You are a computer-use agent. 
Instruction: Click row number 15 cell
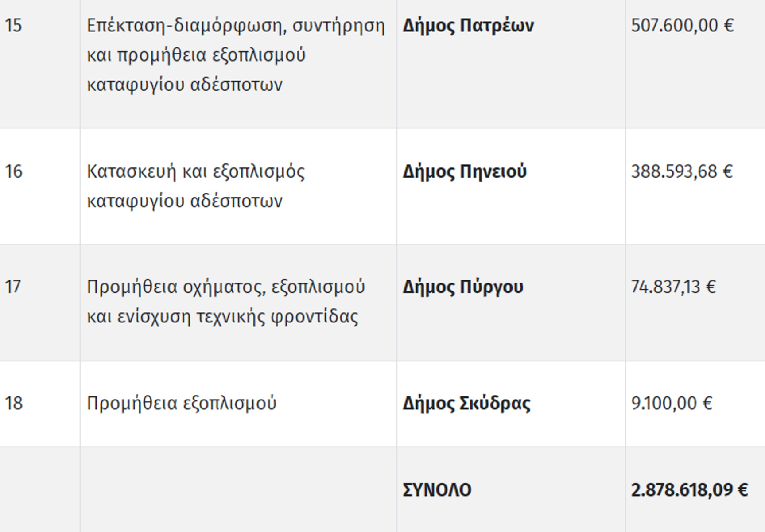click(40, 64)
